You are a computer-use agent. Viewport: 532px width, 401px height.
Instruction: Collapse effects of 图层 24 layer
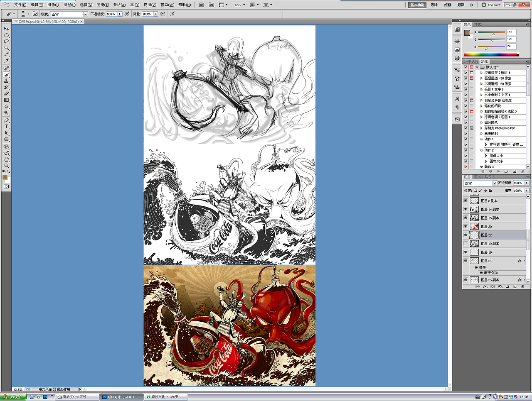[525, 261]
